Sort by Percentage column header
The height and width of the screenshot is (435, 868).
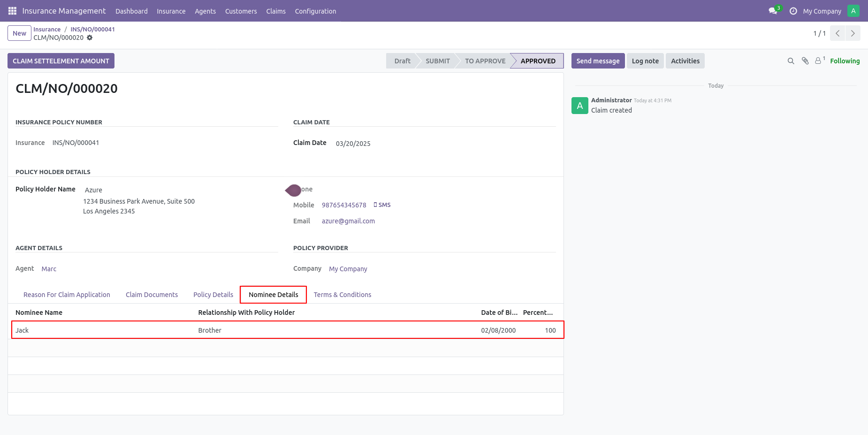[x=538, y=313]
